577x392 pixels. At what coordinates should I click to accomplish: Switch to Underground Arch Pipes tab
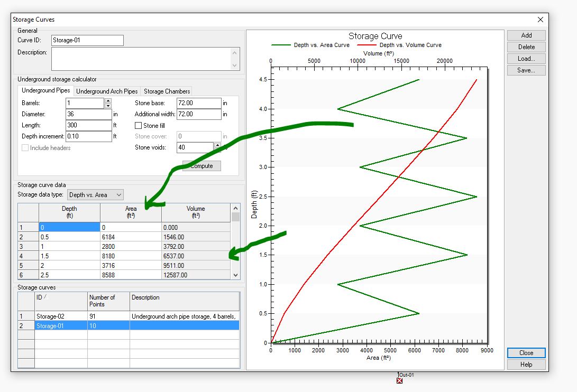[107, 91]
